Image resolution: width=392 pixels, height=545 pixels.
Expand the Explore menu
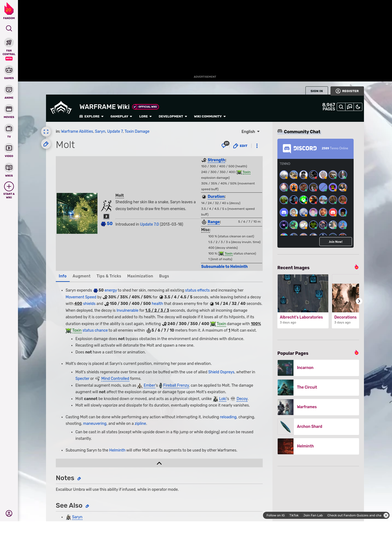pos(91,116)
